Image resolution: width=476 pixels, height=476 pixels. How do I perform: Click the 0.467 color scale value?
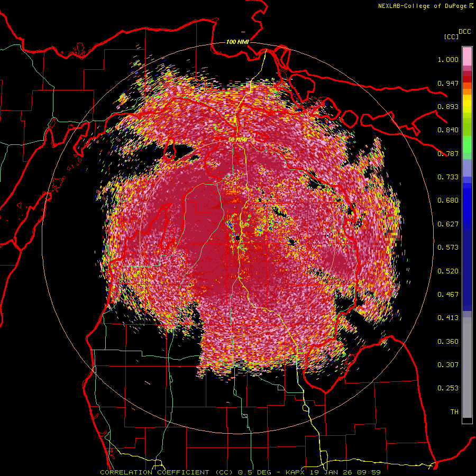448,295
